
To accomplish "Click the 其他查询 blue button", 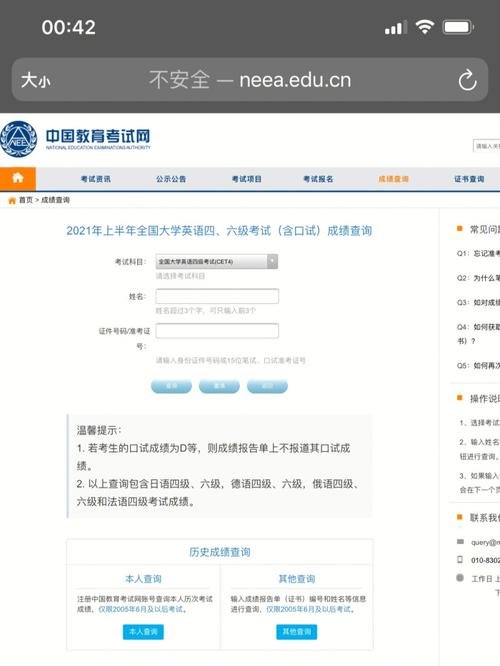I will pos(297,632).
